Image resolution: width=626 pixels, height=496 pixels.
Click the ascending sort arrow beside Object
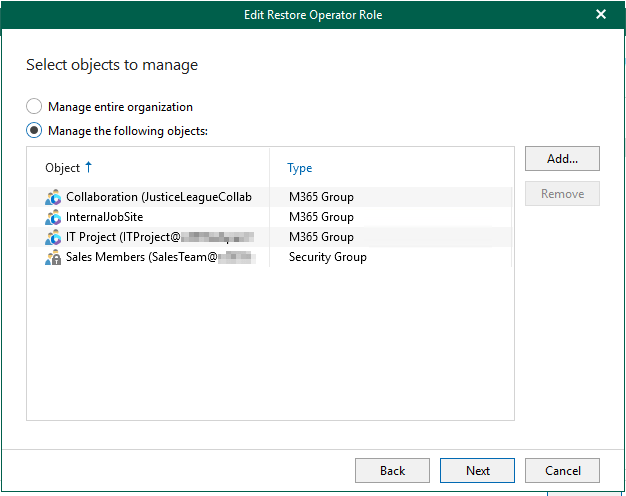point(89,167)
